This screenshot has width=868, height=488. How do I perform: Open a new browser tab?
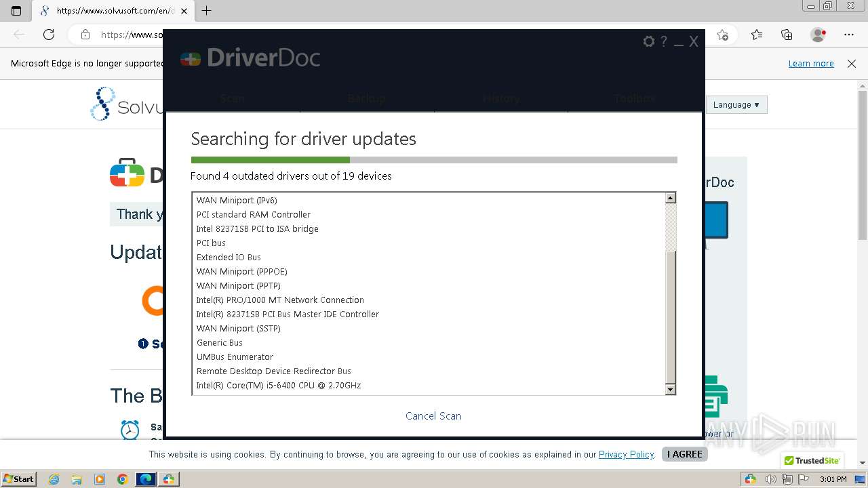(x=207, y=11)
